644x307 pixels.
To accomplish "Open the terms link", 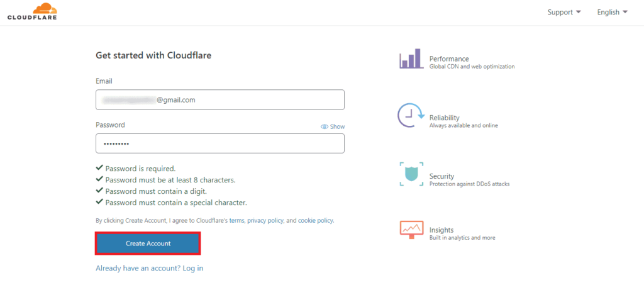I will [236, 220].
